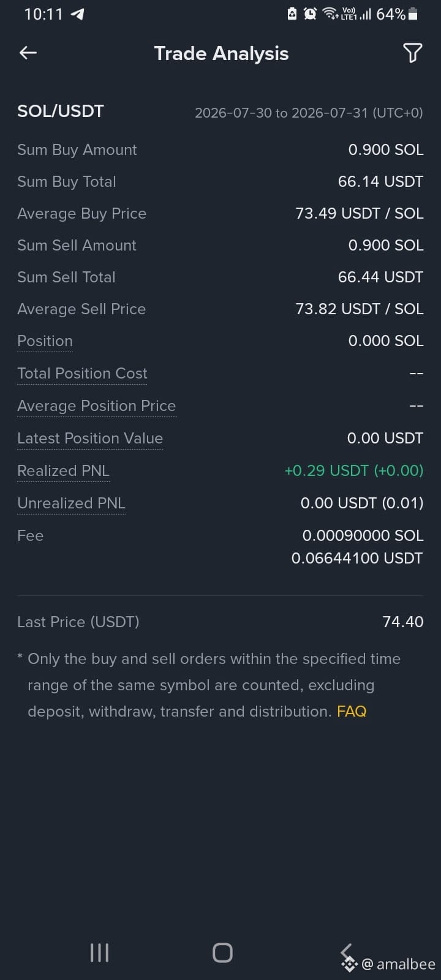Tap the Trade Analysis header title
Image resolution: width=441 pixels, height=980 pixels.
click(221, 53)
